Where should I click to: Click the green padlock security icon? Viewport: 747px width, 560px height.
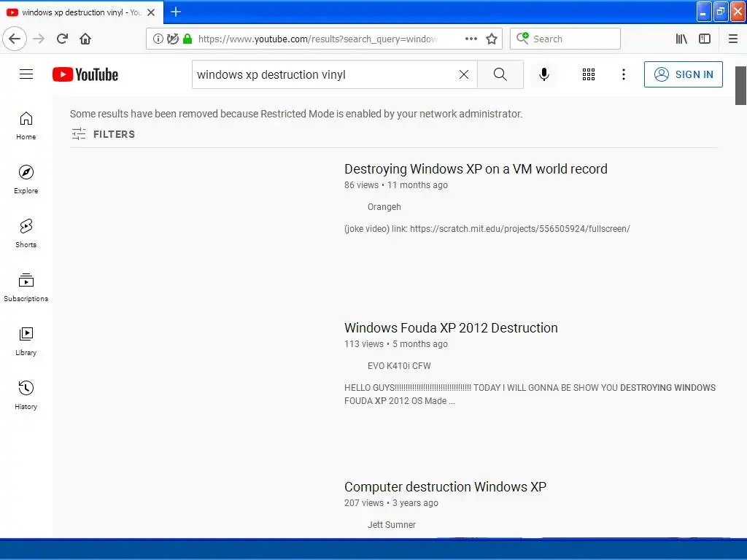coord(187,39)
